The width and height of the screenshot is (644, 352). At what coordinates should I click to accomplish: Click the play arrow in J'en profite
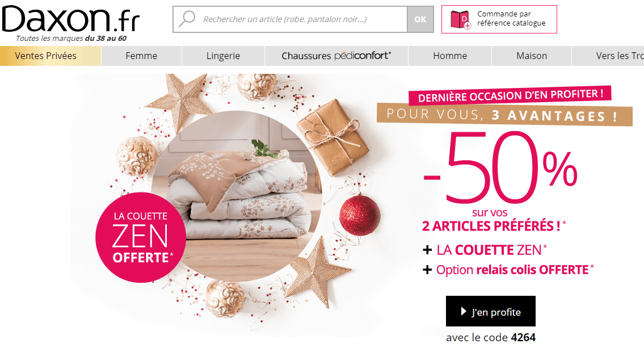(464, 311)
